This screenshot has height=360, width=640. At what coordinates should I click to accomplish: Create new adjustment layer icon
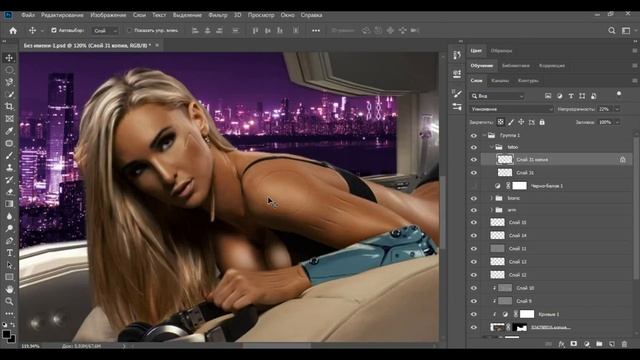point(587,344)
